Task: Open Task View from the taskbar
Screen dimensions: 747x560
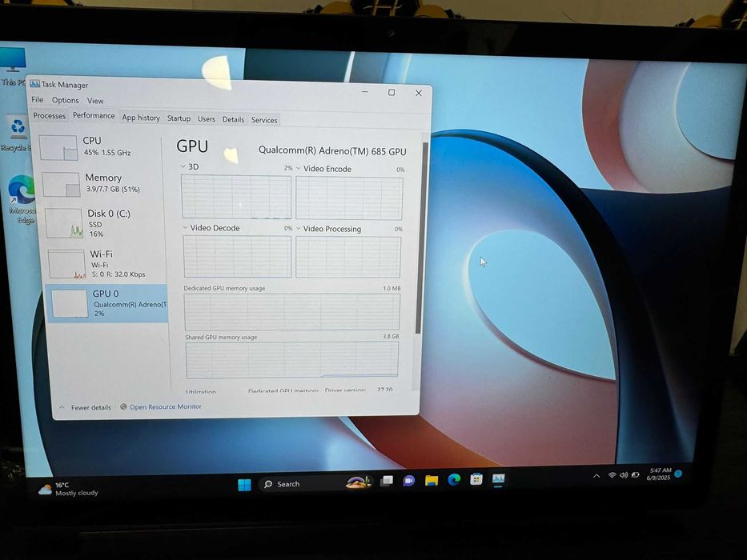Action: [x=387, y=481]
